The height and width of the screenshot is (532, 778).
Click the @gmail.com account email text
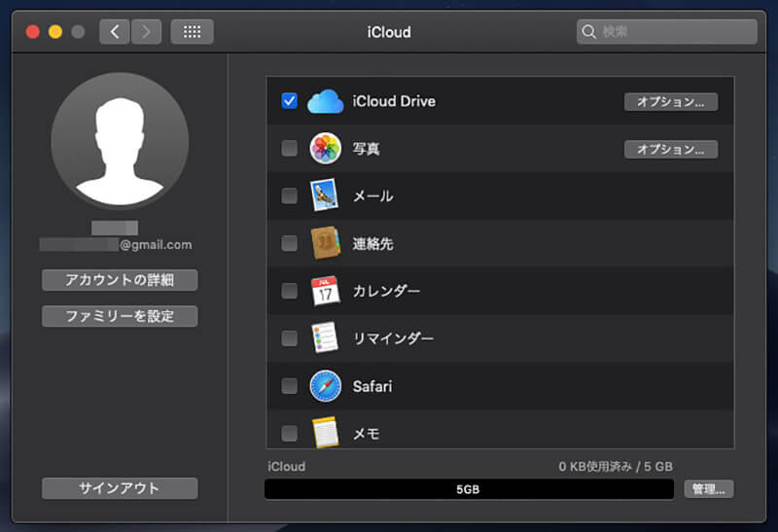click(x=156, y=245)
